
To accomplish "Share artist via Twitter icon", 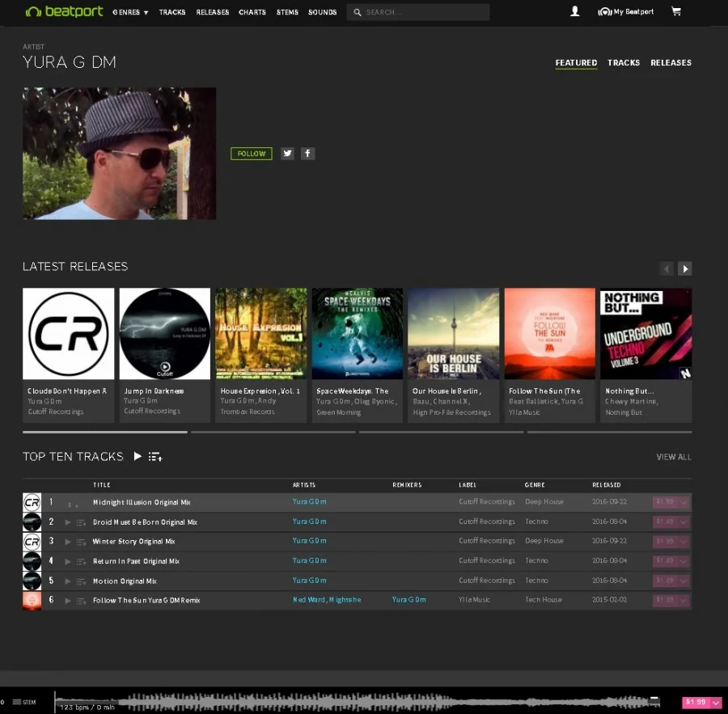I will pyautogui.click(x=287, y=154).
